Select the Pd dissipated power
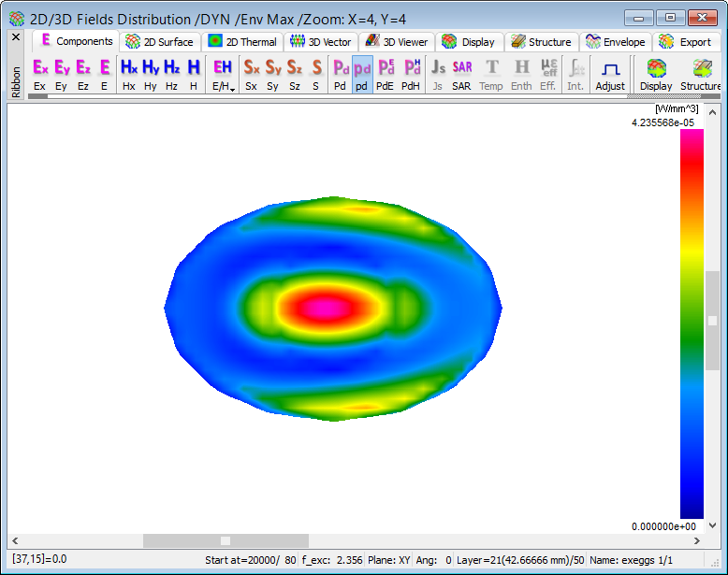Viewport: 728px width, 575px height. click(341, 74)
